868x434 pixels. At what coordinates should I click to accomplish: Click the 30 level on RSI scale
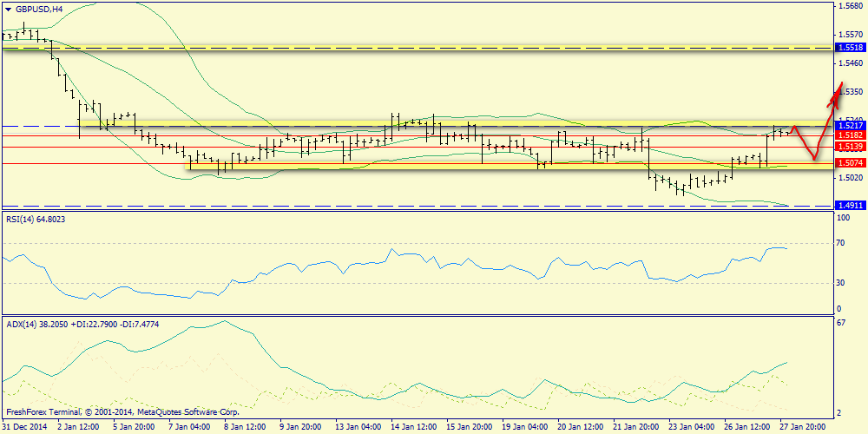tap(841, 283)
